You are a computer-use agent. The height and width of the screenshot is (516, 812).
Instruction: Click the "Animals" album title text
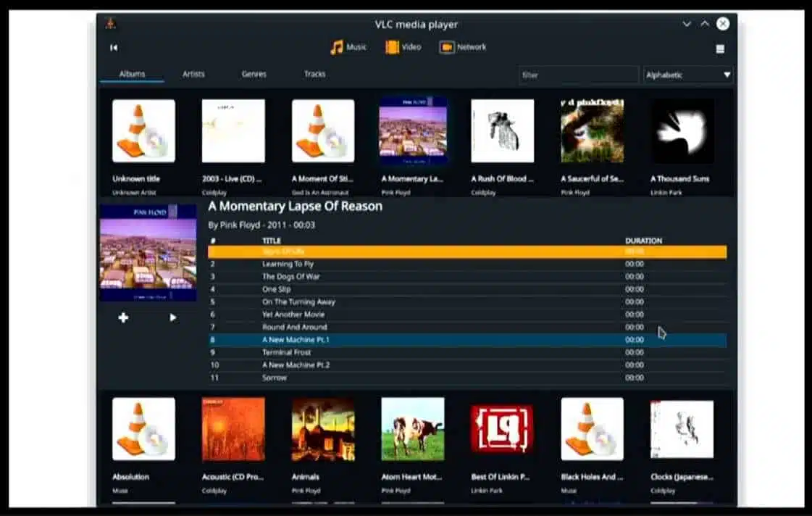point(306,477)
